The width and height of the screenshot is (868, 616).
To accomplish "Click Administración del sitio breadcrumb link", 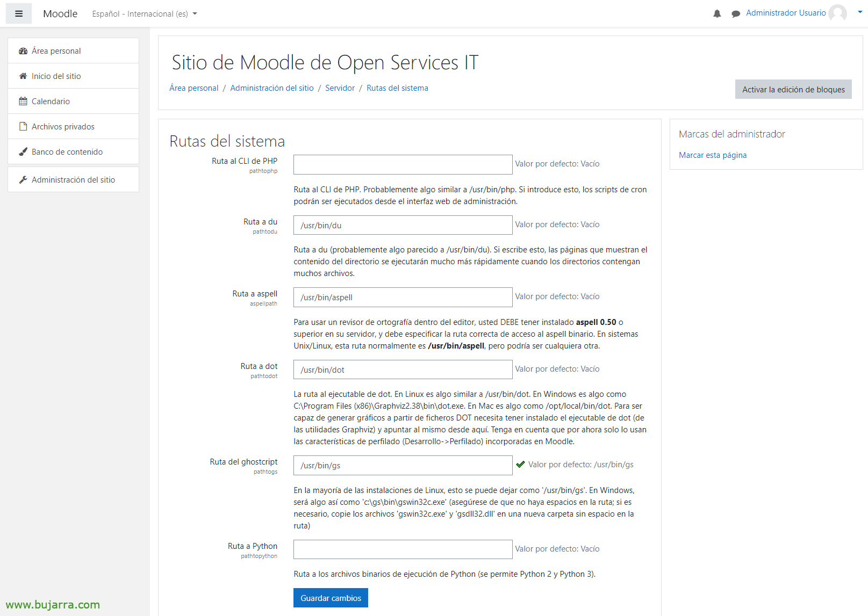I will point(272,88).
